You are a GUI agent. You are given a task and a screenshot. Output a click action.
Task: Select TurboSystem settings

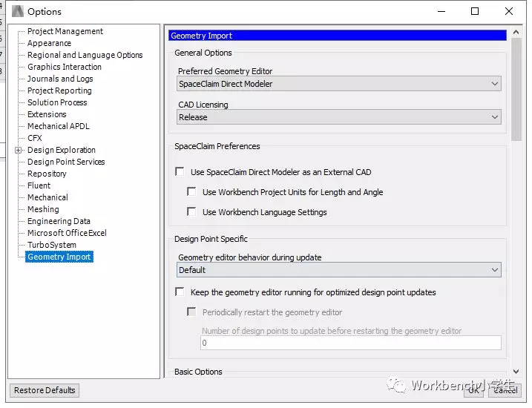[x=52, y=245]
